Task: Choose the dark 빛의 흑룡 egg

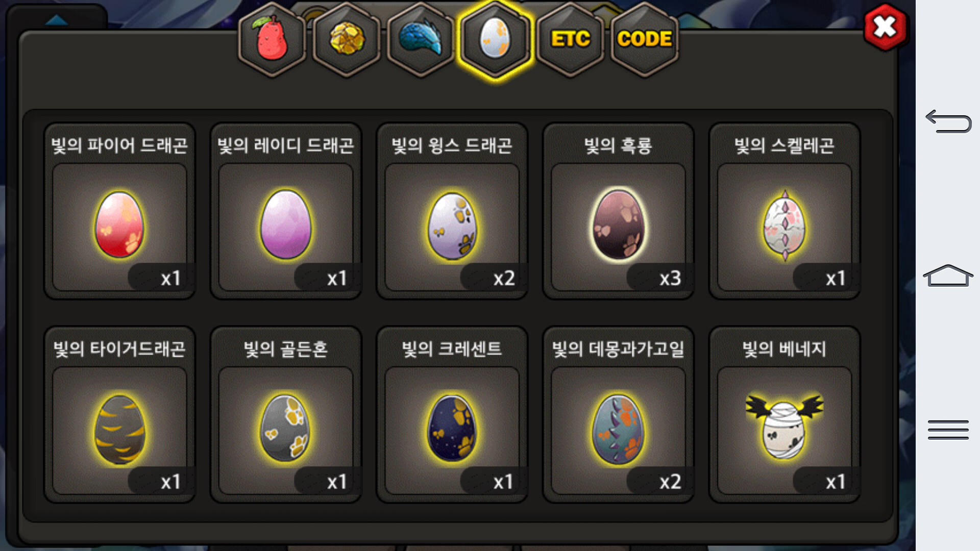Action: tap(618, 211)
